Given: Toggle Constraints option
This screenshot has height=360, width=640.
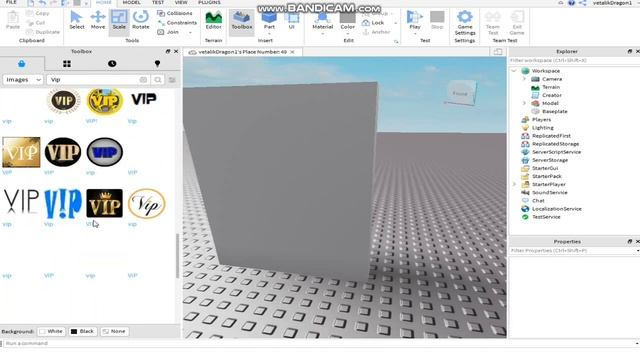Looking at the screenshot, I should 177,23.
